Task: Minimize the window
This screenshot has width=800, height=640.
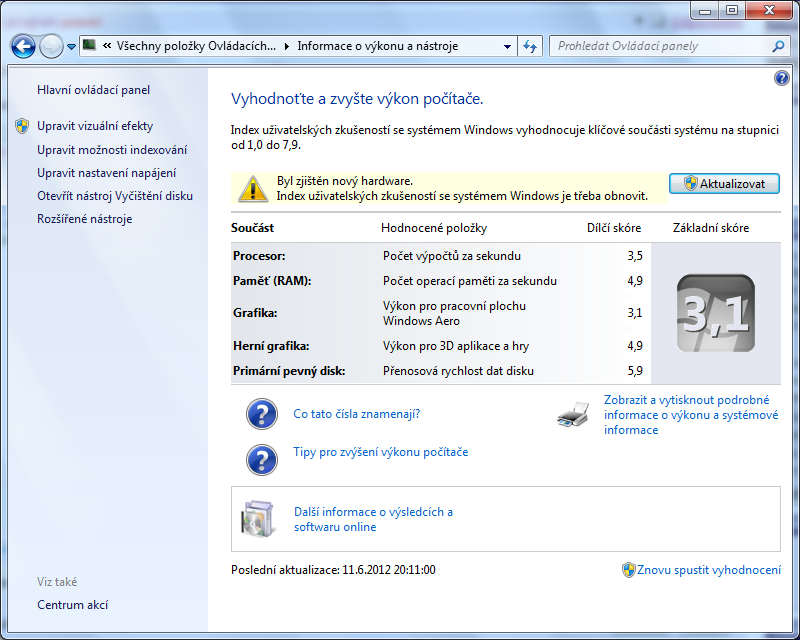Action: click(x=705, y=10)
